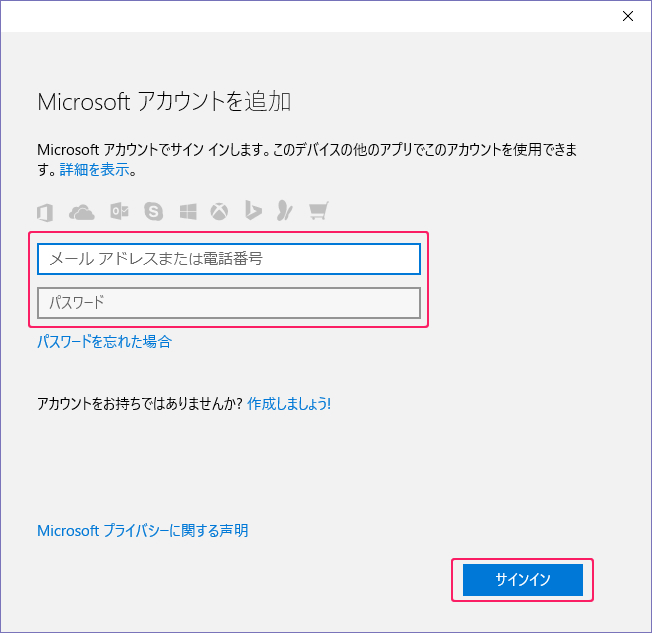Screen dimensions: 652x633
Task: Click the Office logo icon
Action: tap(45, 213)
